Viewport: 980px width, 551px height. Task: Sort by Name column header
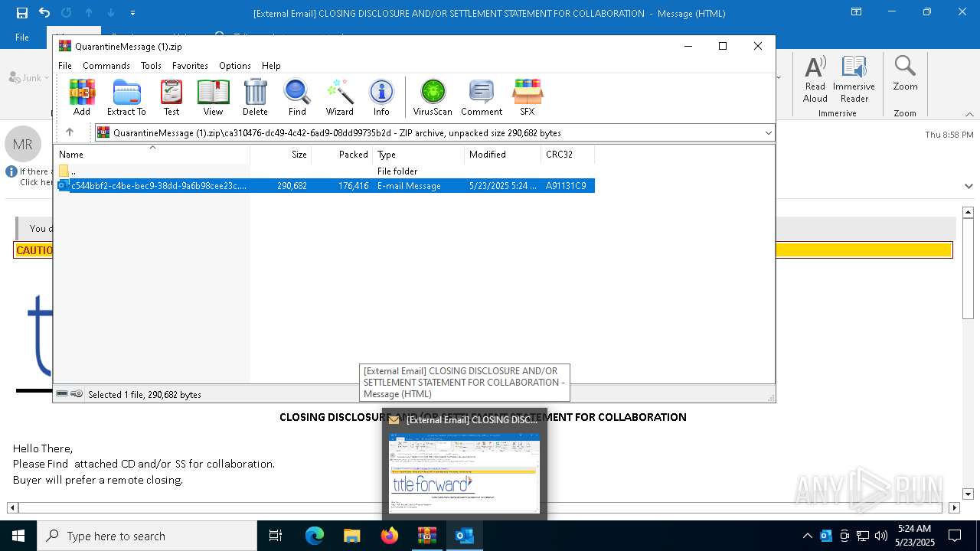pyautogui.click(x=152, y=155)
